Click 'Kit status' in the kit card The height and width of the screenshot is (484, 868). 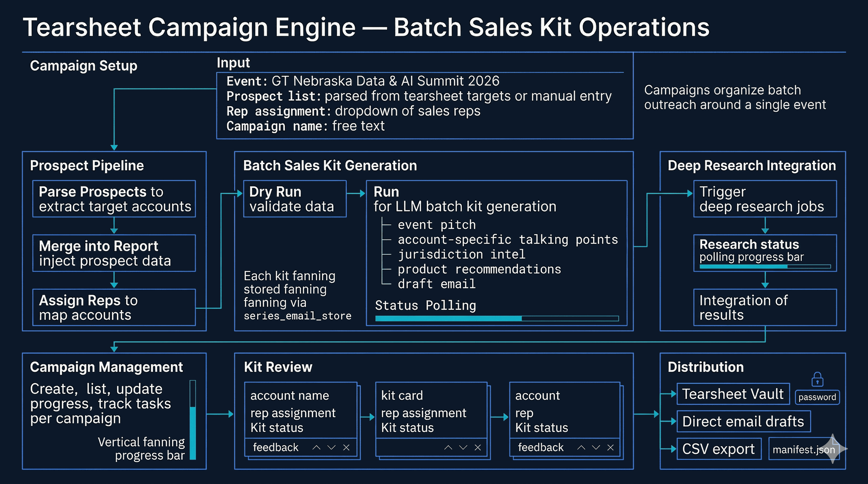tap(408, 428)
